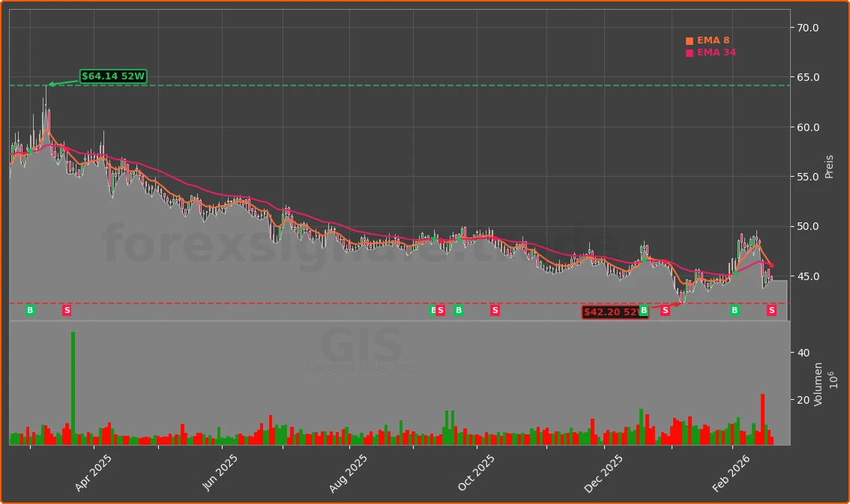Click the Preis axis title

tap(829, 166)
